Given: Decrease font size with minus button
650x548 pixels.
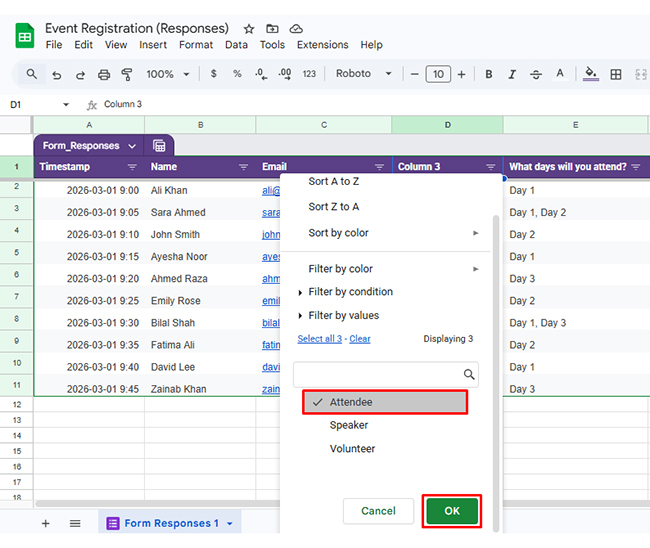Looking at the screenshot, I should coord(415,75).
